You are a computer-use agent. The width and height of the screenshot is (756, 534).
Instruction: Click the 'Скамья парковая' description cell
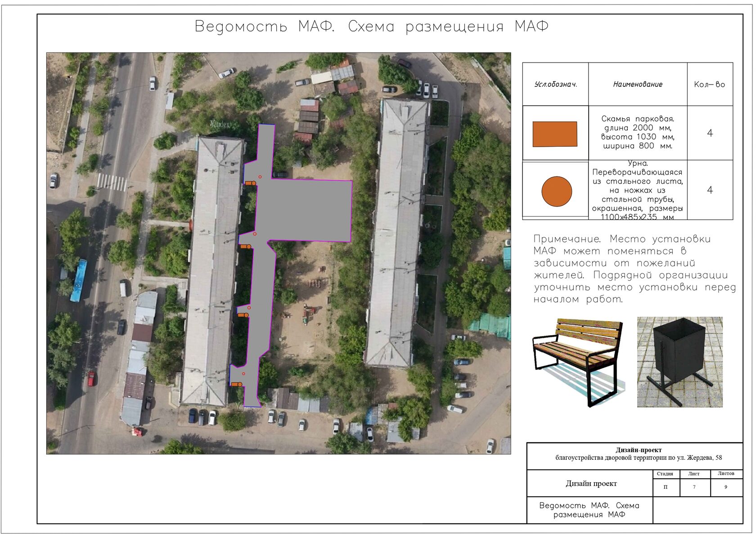point(638,132)
